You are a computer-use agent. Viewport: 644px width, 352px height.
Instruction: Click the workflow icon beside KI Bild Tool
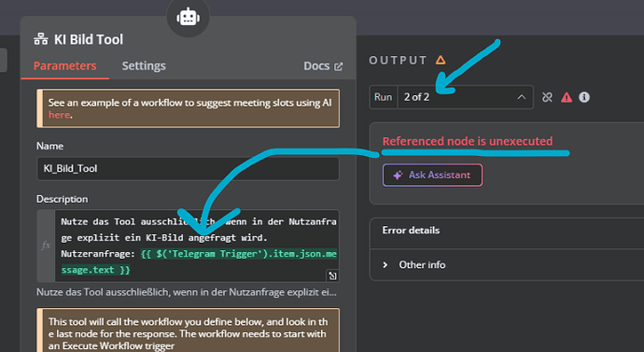pos(41,39)
